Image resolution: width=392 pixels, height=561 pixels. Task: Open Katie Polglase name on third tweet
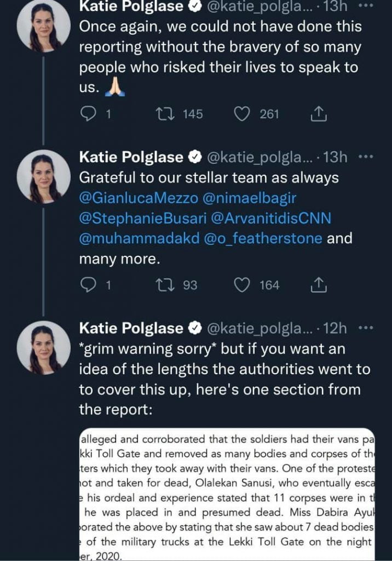(131, 328)
